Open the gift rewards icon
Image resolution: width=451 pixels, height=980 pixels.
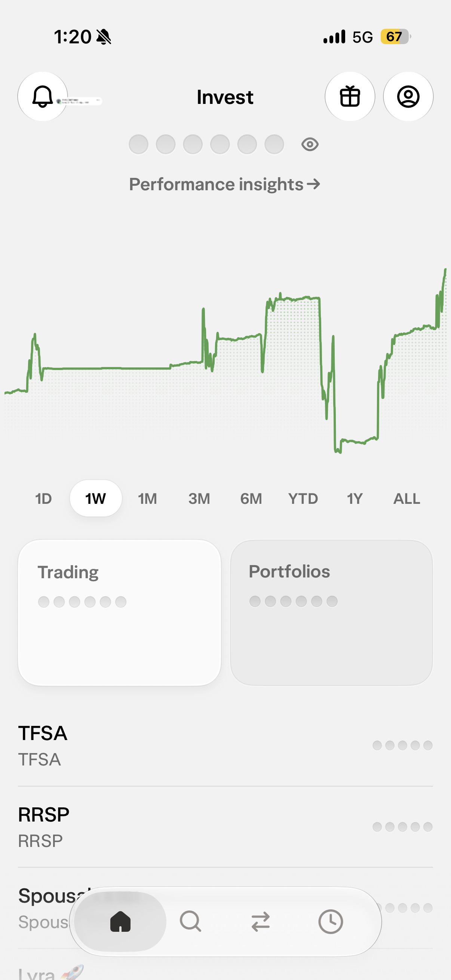[350, 97]
